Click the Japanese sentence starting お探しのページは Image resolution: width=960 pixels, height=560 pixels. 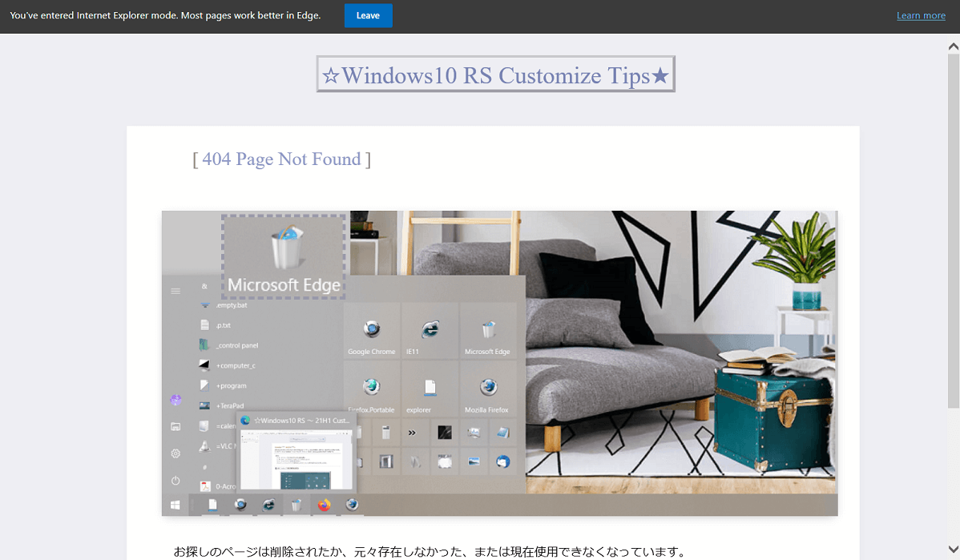[x=430, y=551]
